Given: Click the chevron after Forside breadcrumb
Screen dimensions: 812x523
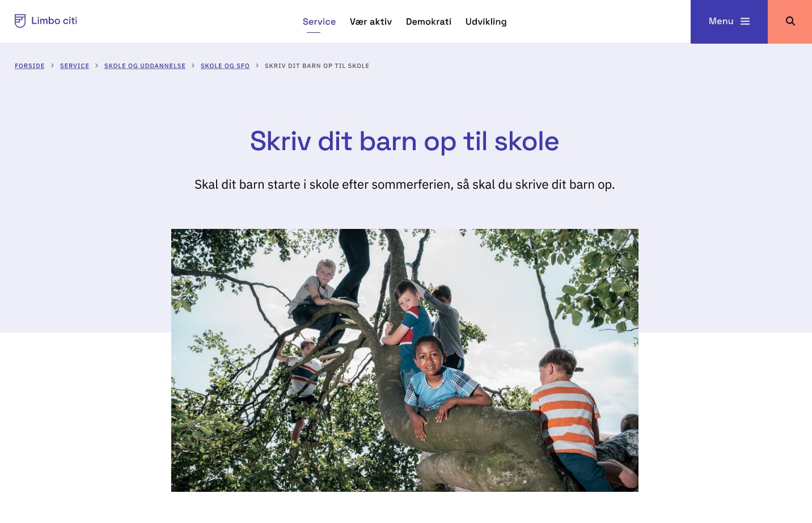Looking at the screenshot, I should (x=52, y=66).
